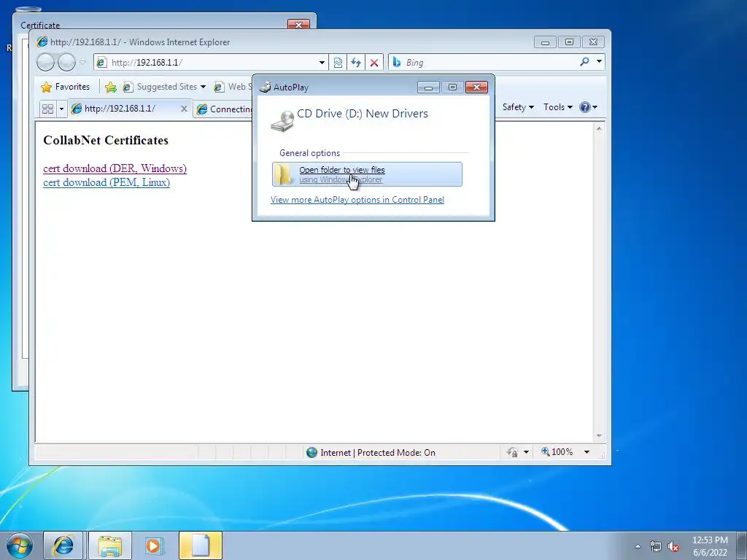
Task: Expand the zoom level dropdown arrow
Action: pyautogui.click(x=587, y=452)
